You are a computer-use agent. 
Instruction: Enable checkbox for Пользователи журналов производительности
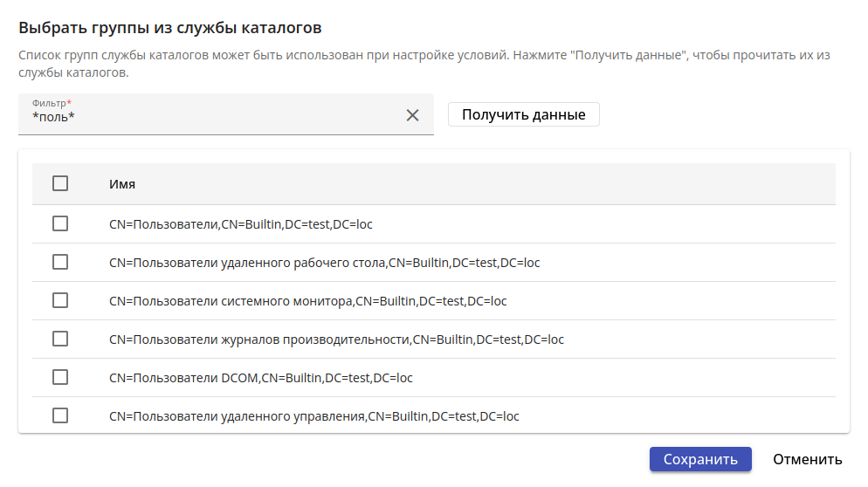coord(60,339)
